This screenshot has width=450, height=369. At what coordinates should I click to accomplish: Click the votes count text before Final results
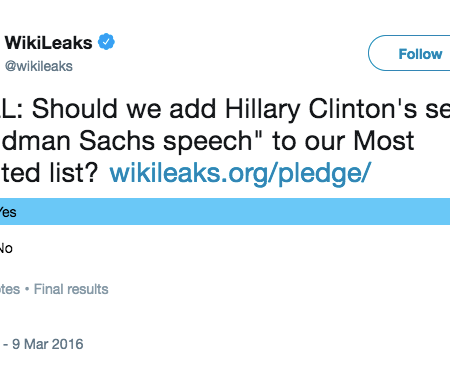(x=10, y=289)
